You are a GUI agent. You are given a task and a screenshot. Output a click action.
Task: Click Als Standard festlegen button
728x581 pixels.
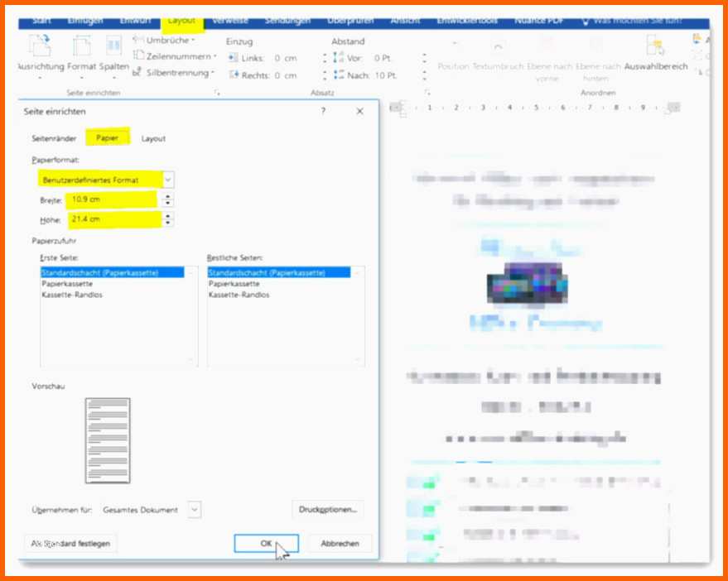pos(70,543)
